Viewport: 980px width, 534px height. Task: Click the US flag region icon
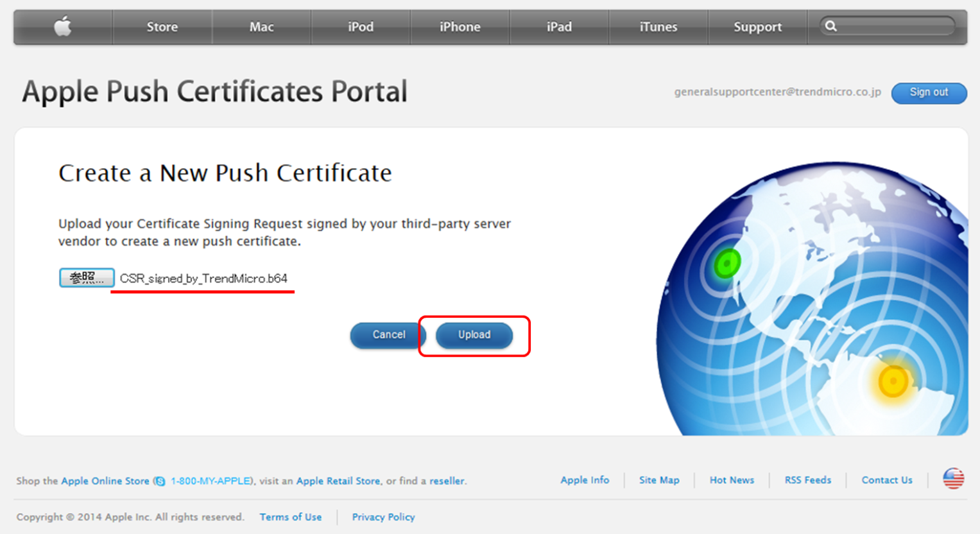coord(954,479)
